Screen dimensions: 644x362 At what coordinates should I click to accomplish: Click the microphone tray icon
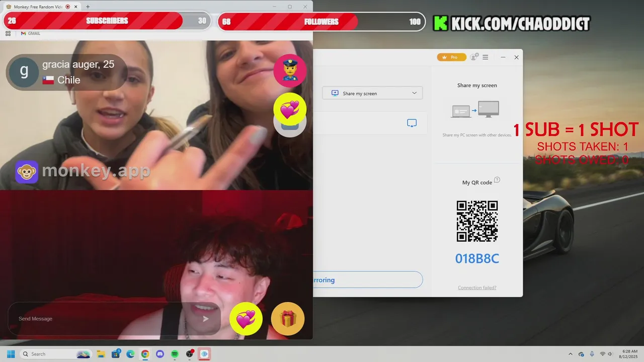pyautogui.click(x=592, y=354)
